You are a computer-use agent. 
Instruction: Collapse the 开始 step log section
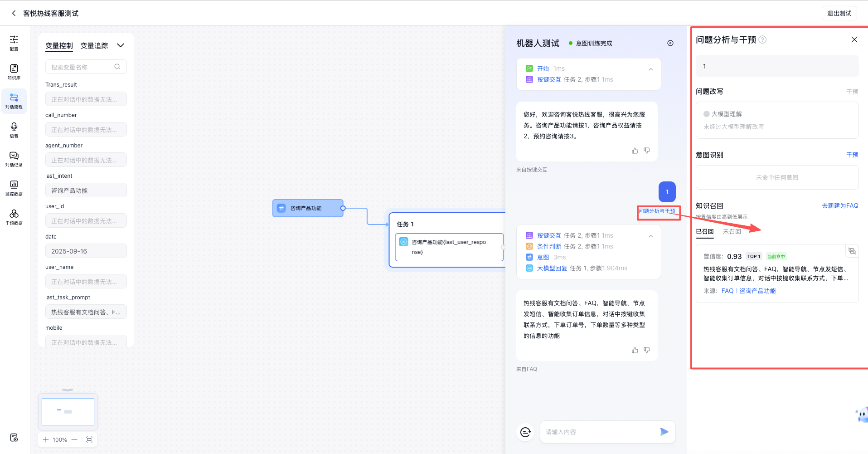click(651, 69)
